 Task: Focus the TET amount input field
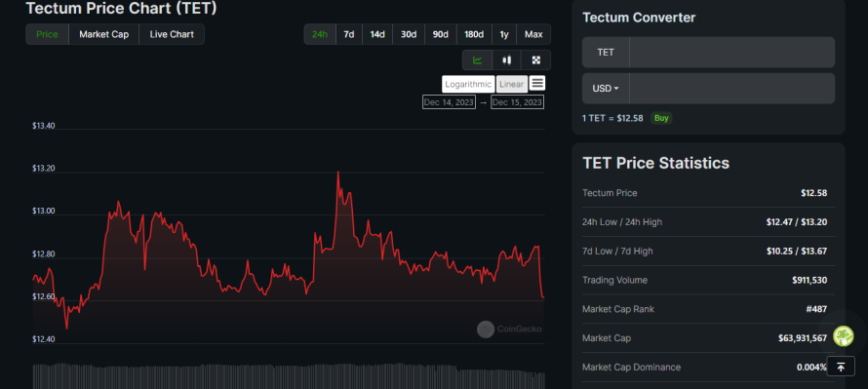coord(731,53)
